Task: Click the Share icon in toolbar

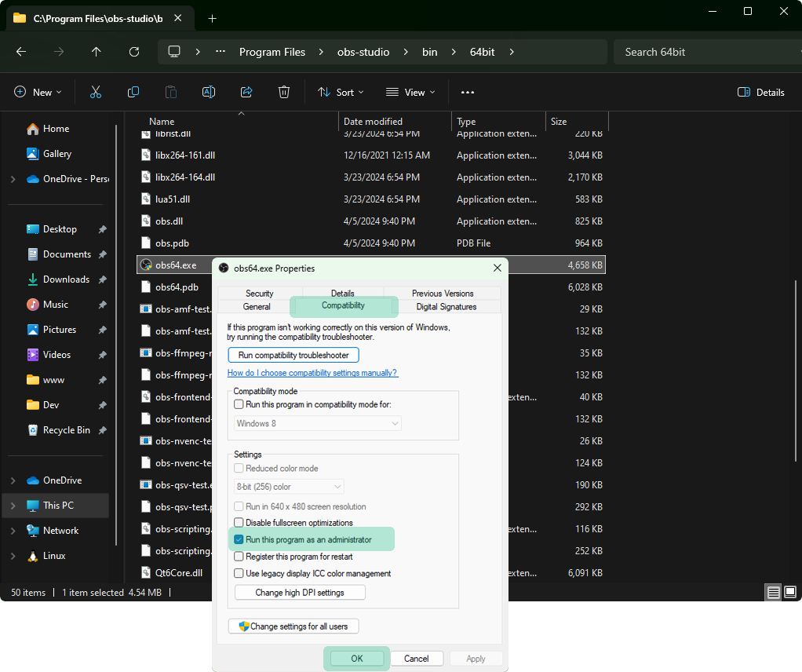Action: [246, 92]
